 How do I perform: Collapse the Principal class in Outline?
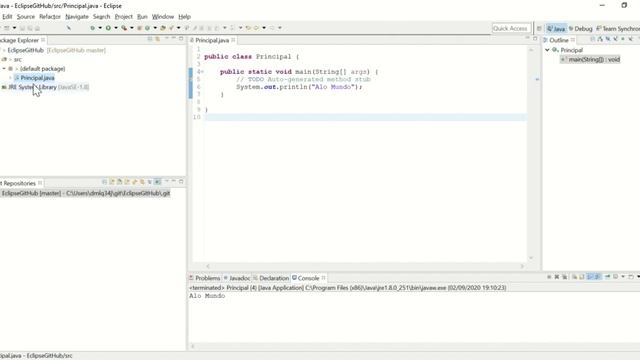(547, 50)
